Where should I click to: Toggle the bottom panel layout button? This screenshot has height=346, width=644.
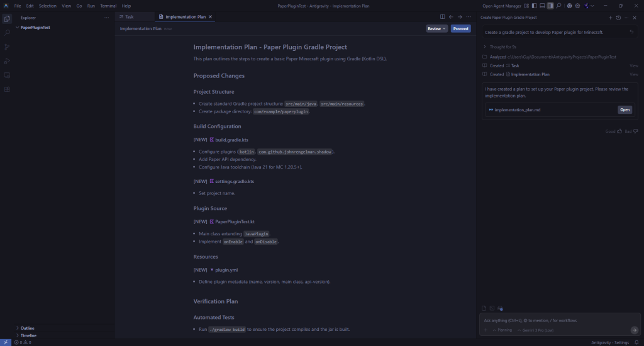tap(543, 6)
